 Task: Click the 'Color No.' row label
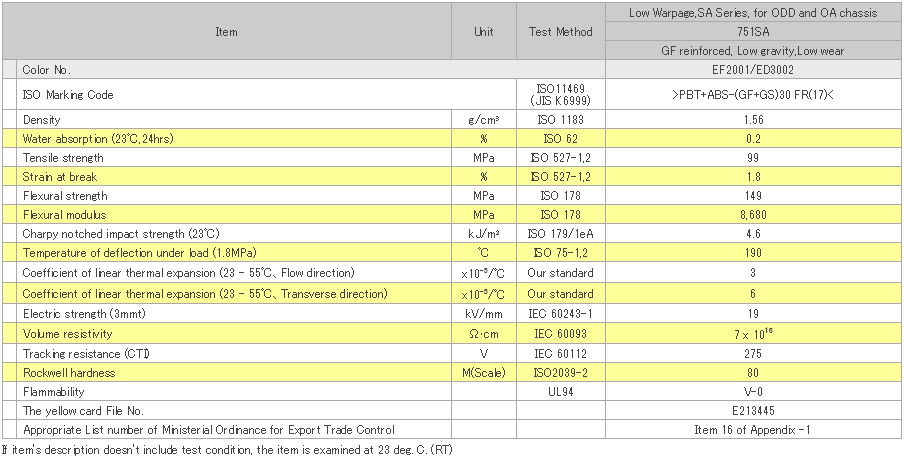pos(46,70)
